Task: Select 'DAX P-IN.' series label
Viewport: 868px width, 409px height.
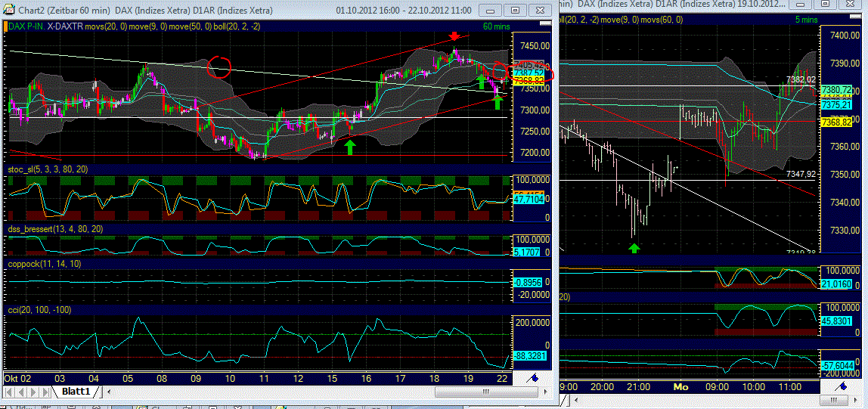Action: pyautogui.click(x=26, y=26)
